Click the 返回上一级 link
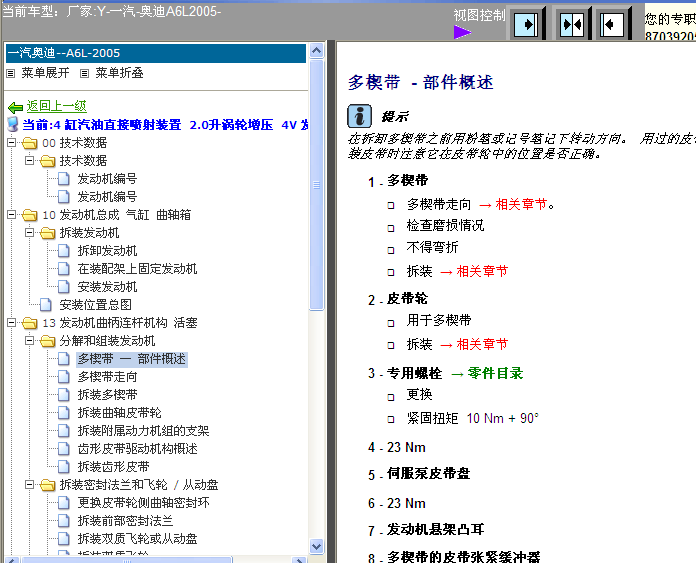696x563 pixels. point(56,106)
